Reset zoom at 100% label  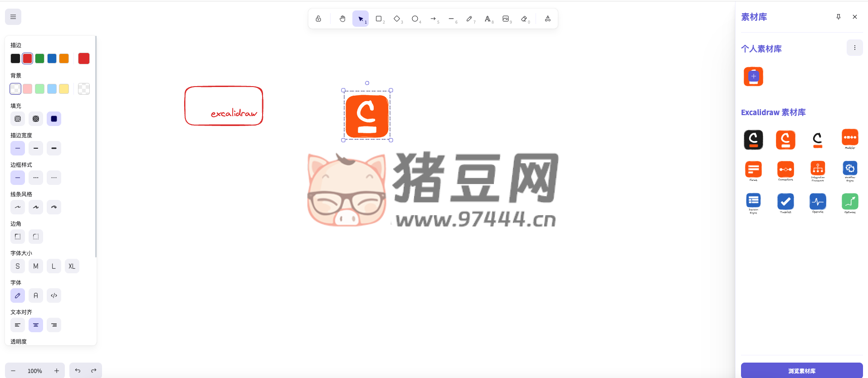pos(35,371)
